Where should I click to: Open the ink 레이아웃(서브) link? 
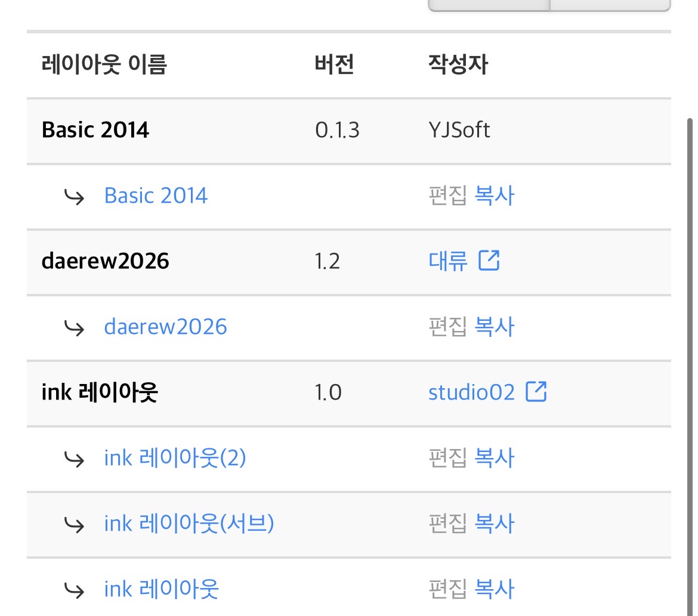tap(189, 524)
